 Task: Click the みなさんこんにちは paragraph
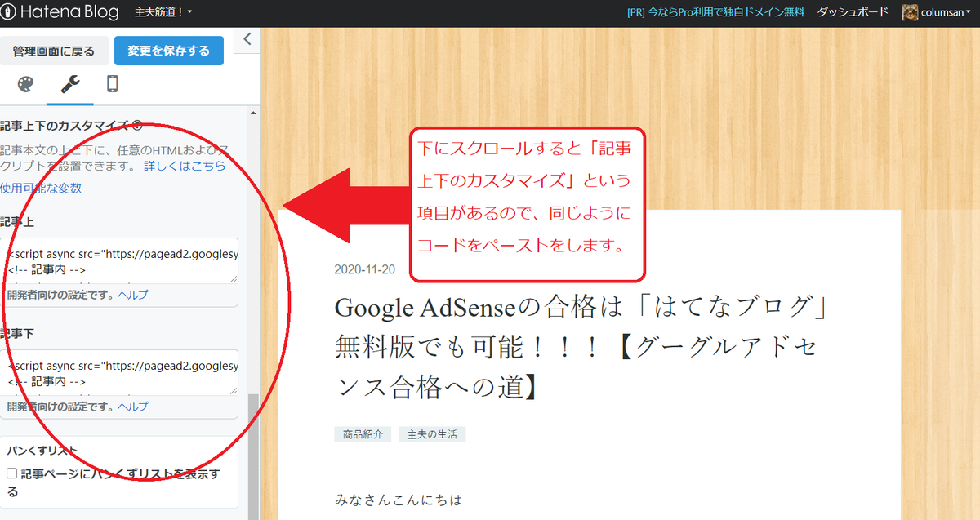(x=399, y=499)
